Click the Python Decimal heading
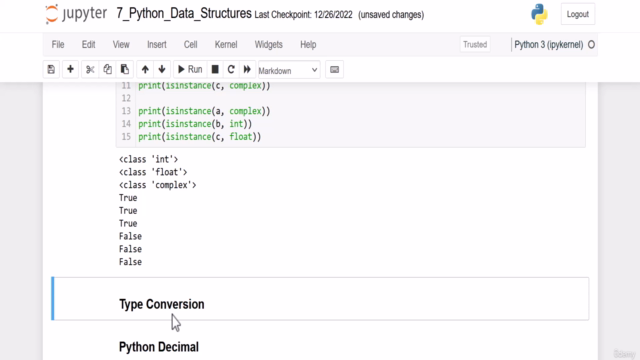 click(159, 347)
